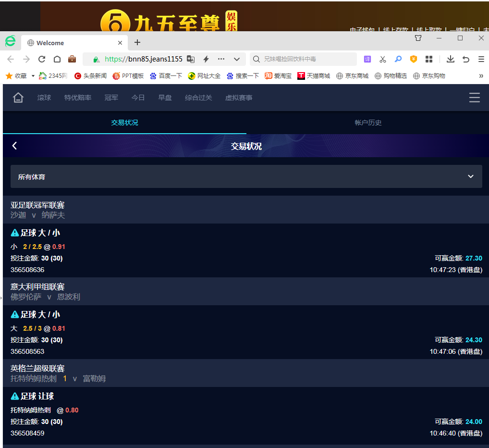Open the 特优赔率 menu item
The width and height of the screenshot is (489, 448).
[x=78, y=98]
